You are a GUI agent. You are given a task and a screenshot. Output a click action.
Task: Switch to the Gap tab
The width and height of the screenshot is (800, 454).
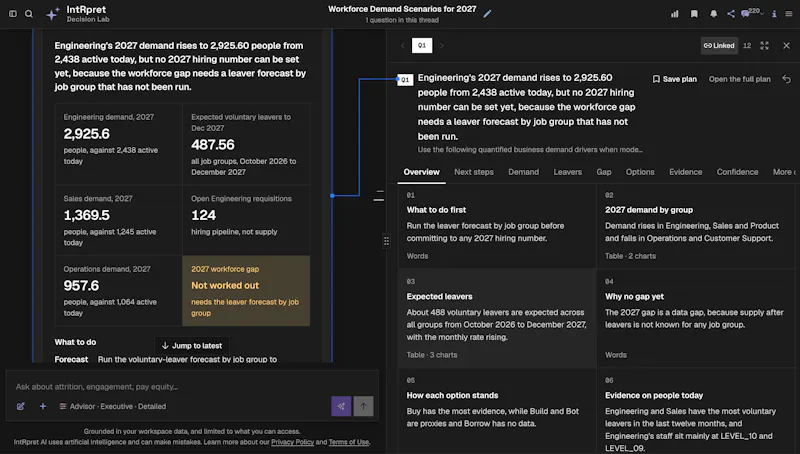click(604, 172)
